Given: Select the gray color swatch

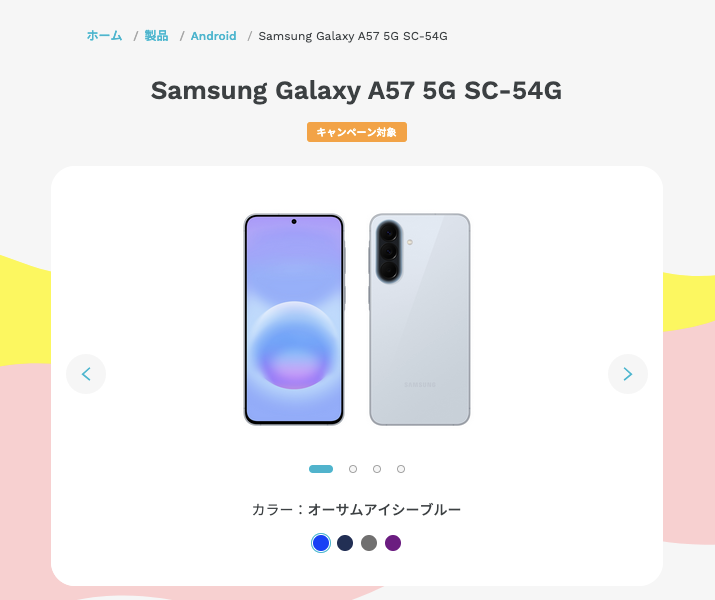Looking at the screenshot, I should click(369, 543).
